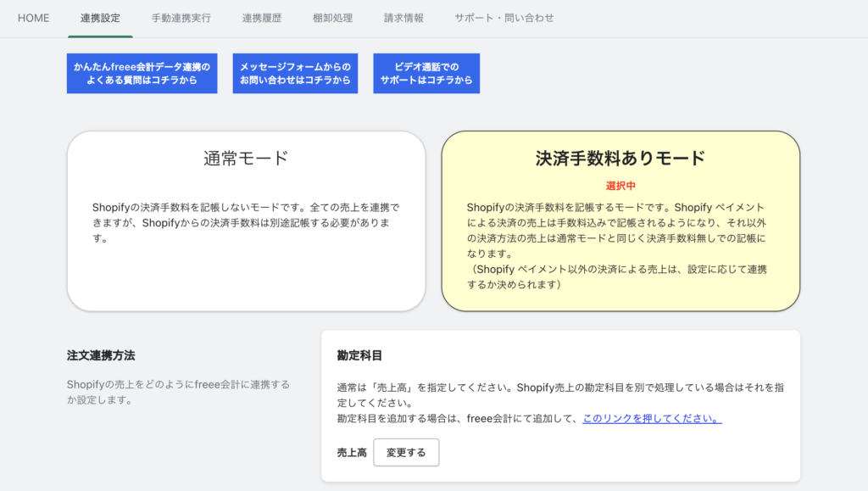Switch to the 手動連携実行 tab

[181, 19]
